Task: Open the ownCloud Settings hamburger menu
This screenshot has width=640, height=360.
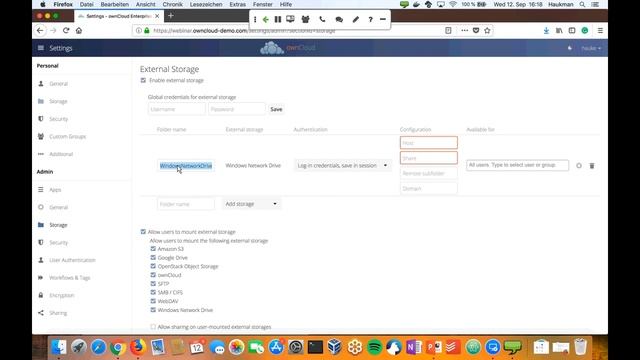Action: (41, 48)
